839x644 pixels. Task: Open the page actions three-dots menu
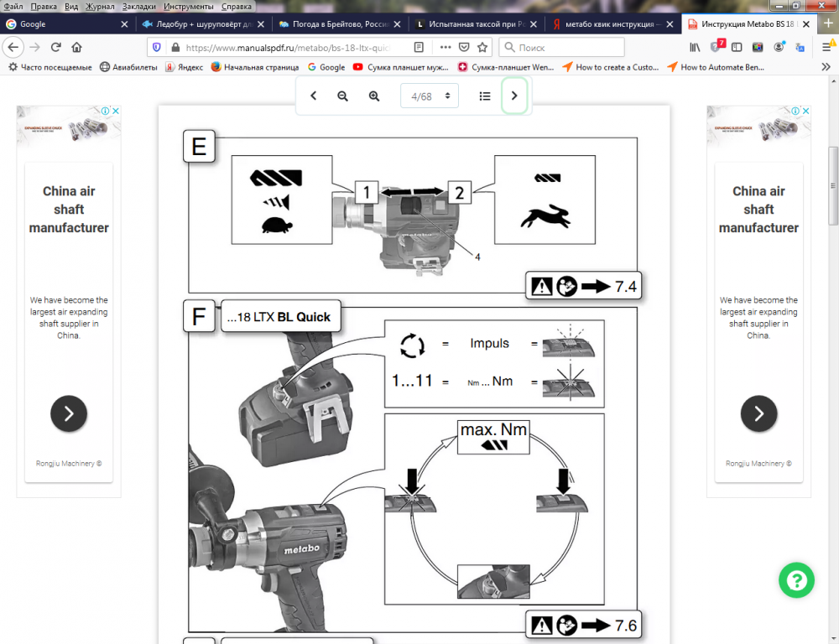pyautogui.click(x=445, y=48)
